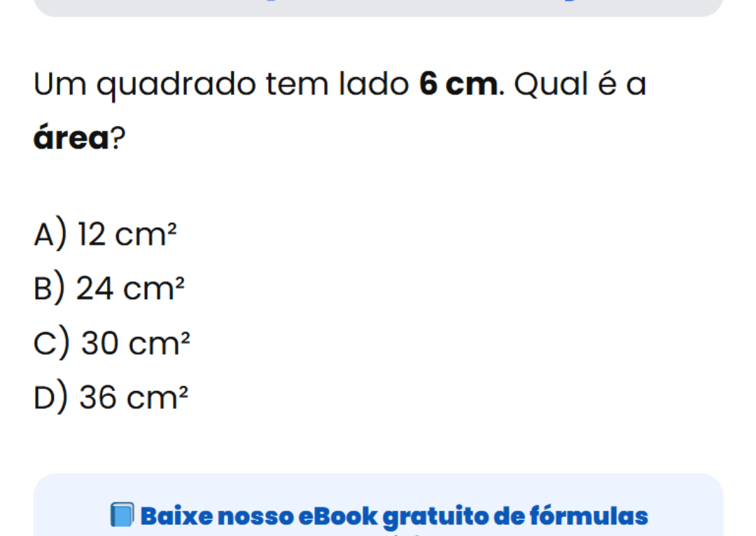Click the light blue eBook banner background
756x536 pixels.
tap(672, 494)
